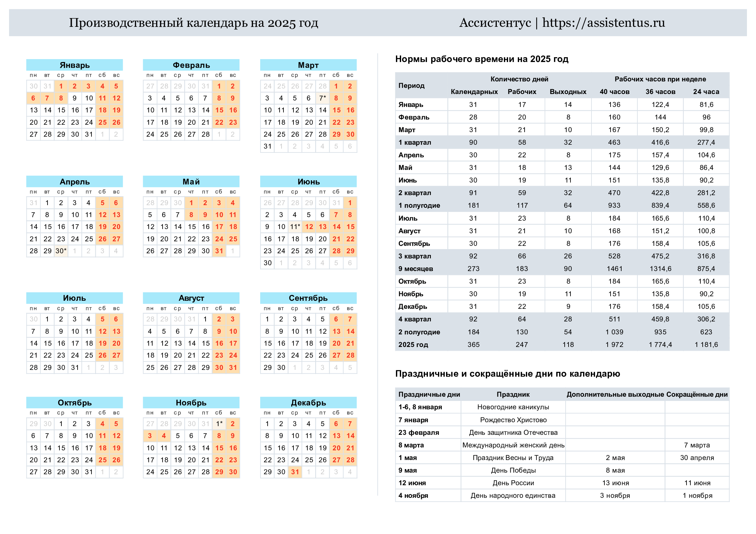The height and width of the screenshot is (534, 756).
Task: Click the '3 ноября' additional day off cell
Action: point(615,495)
